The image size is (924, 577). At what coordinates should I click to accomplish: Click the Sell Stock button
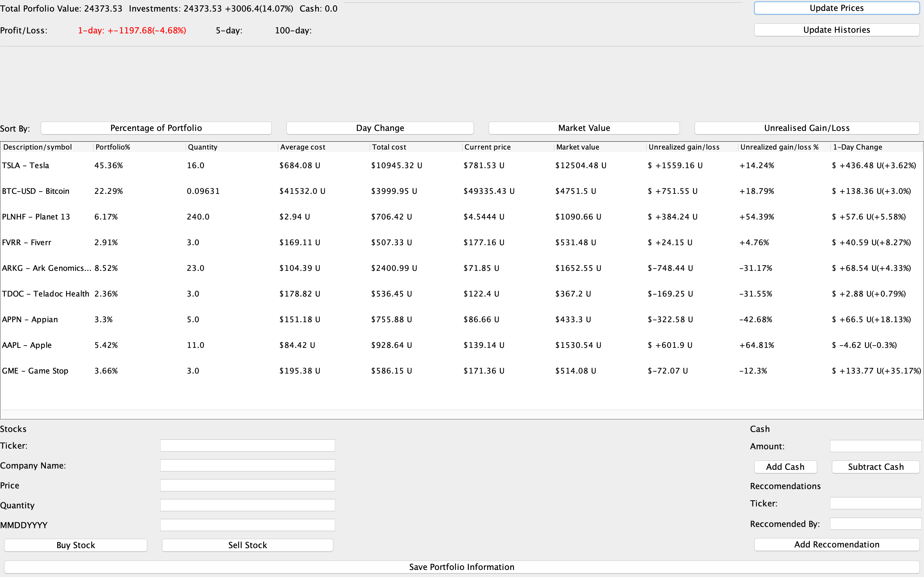(247, 545)
